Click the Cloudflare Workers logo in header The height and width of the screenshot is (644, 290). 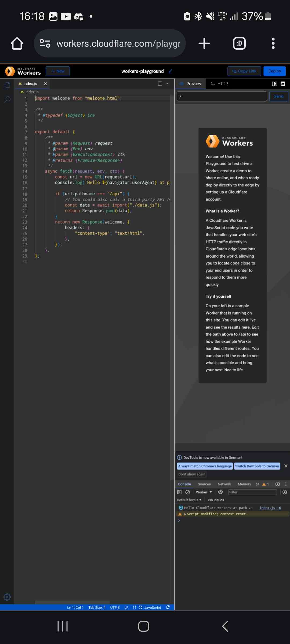(23, 71)
